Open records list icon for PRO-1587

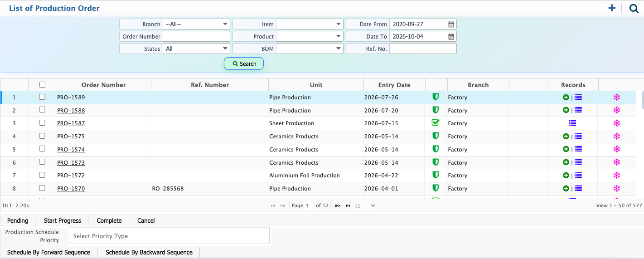click(572, 123)
